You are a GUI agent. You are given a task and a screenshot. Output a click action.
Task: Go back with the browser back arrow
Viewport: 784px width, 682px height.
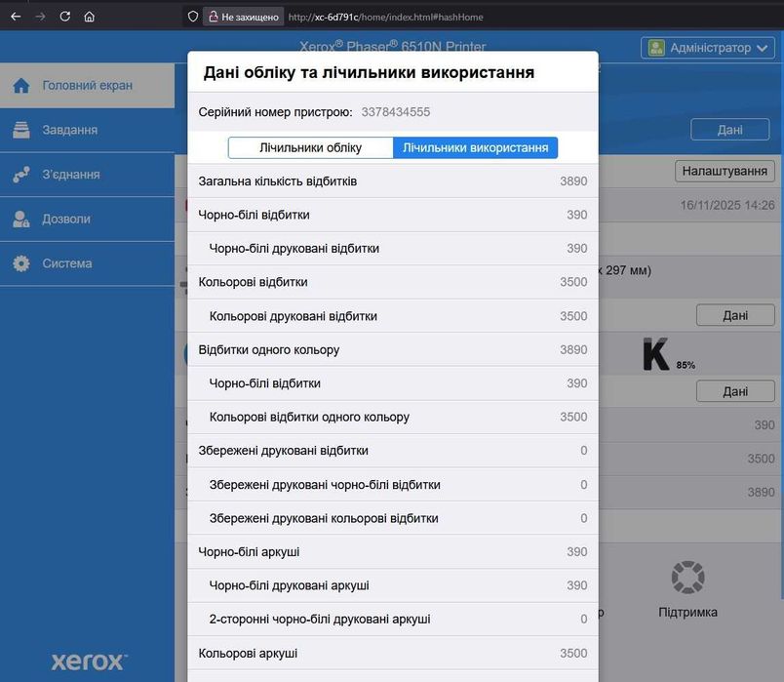coord(16,17)
